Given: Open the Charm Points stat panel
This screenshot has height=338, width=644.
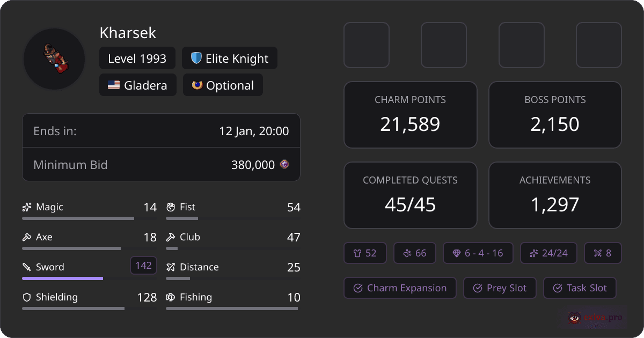Looking at the screenshot, I should click(x=410, y=114).
